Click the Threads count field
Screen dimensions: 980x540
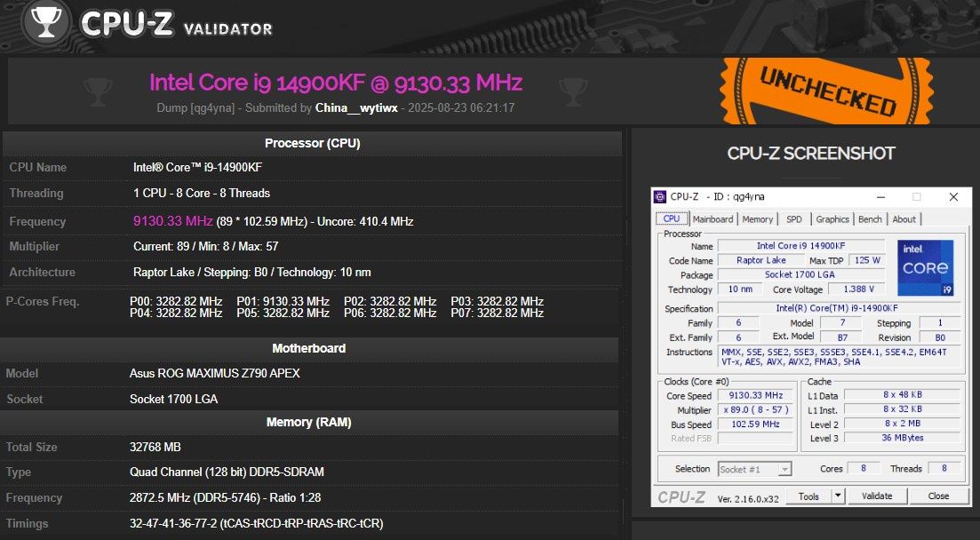pos(944,468)
